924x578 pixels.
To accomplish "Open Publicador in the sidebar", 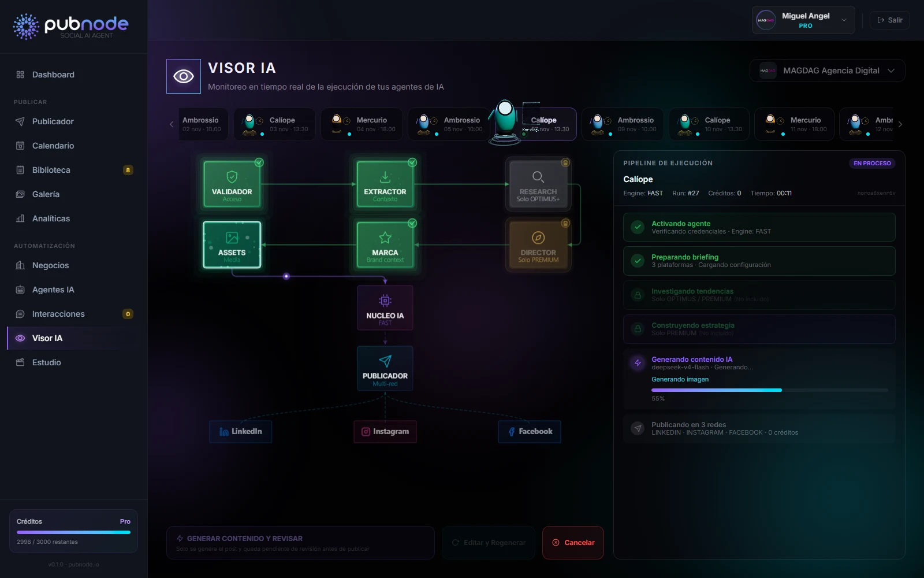I will pyautogui.click(x=73, y=121).
